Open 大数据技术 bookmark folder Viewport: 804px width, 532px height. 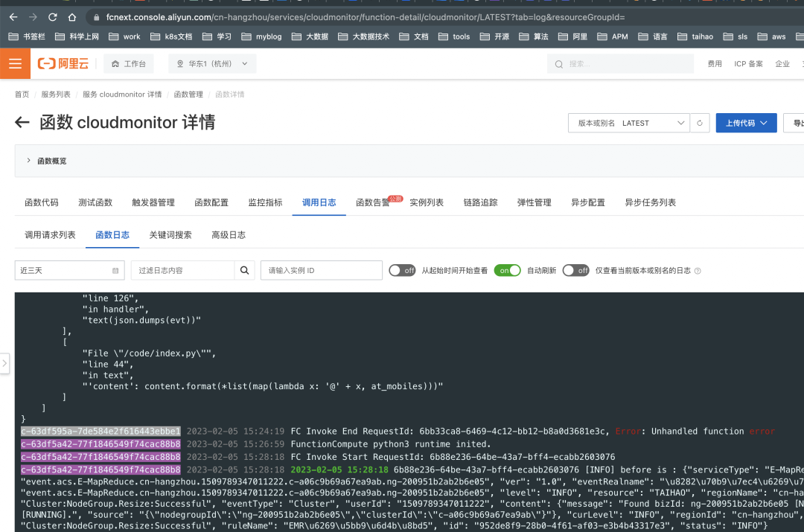[x=363, y=37]
